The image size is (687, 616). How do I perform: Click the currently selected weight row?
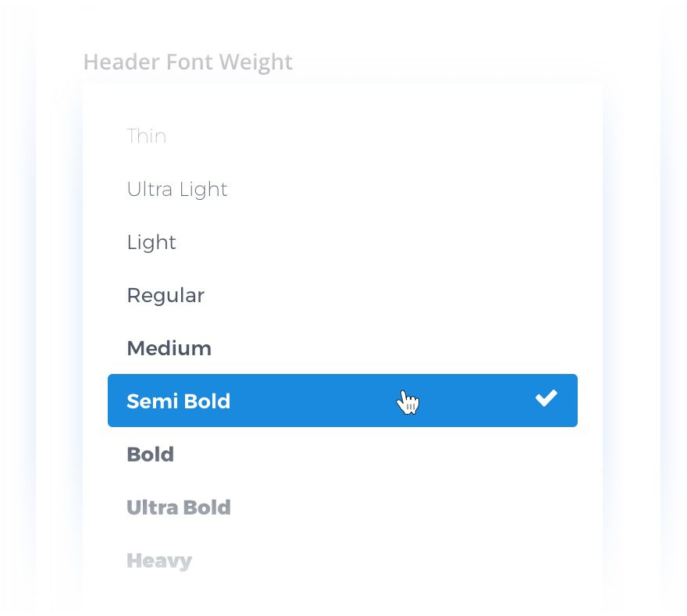coord(312,401)
